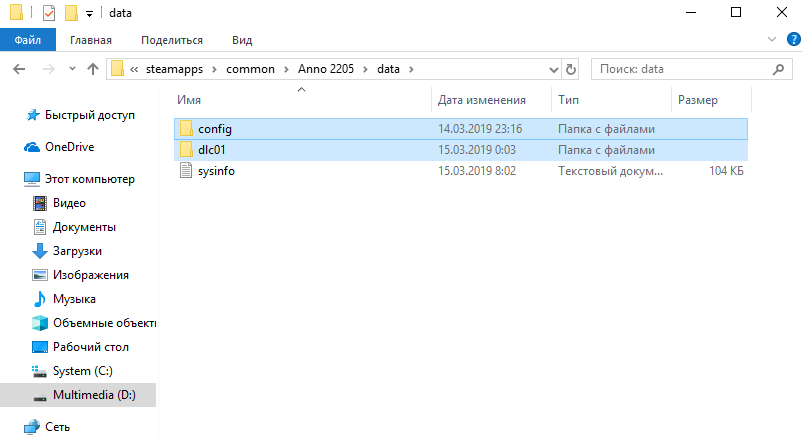
Task: Open the quick access toolbar customize dropdown
Action: point(89,14)
